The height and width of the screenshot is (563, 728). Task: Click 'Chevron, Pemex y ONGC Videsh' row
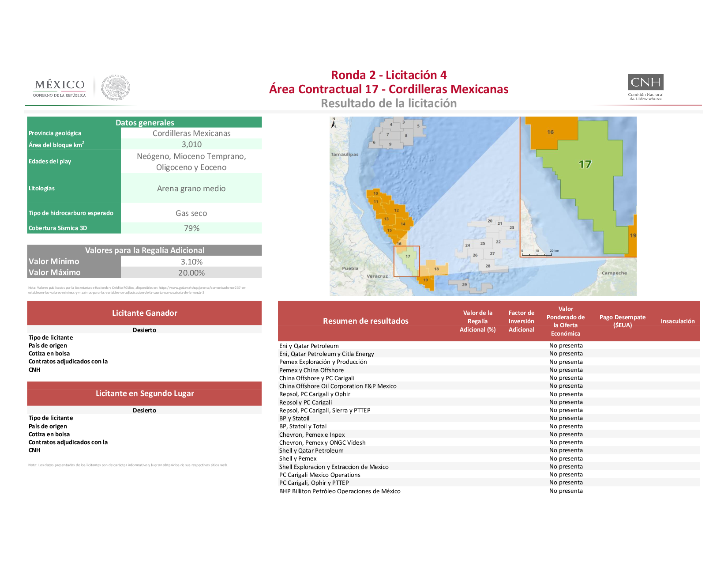click(489, 442)
